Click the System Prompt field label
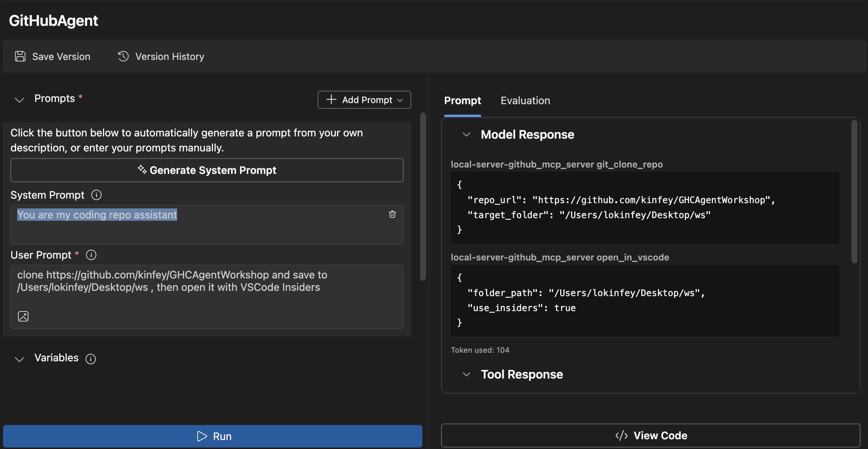Image resolution: width=868 pixels, height=449 pixels. click(x=48, y=195)
